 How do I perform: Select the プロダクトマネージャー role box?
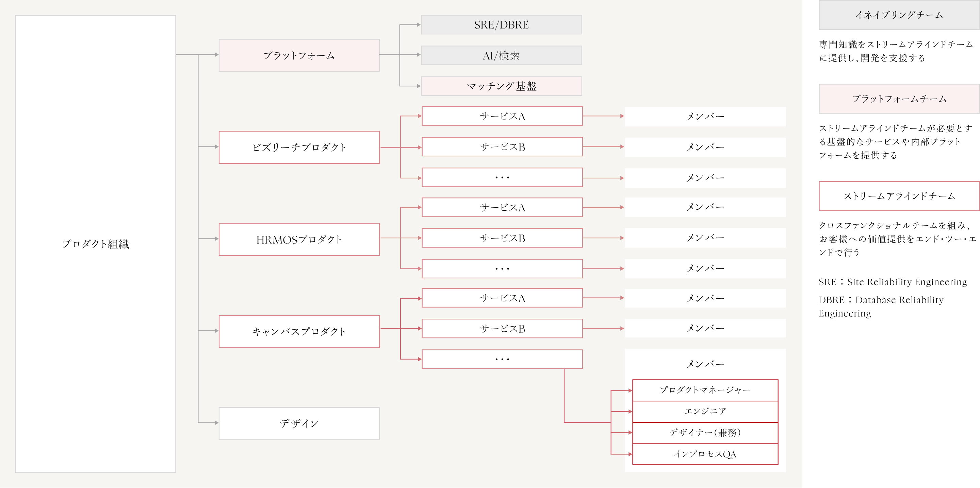[x=705, y=390]
